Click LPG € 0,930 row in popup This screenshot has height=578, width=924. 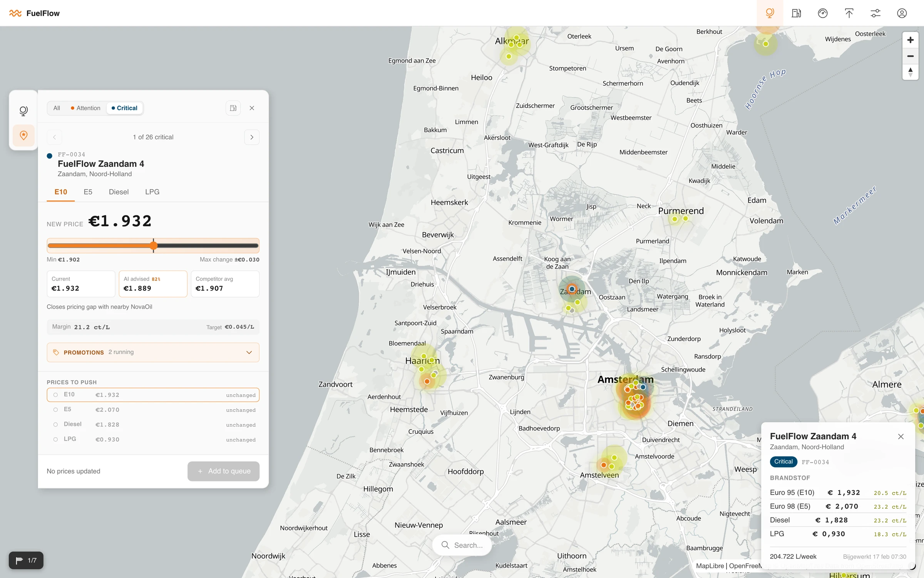point(838,534)
